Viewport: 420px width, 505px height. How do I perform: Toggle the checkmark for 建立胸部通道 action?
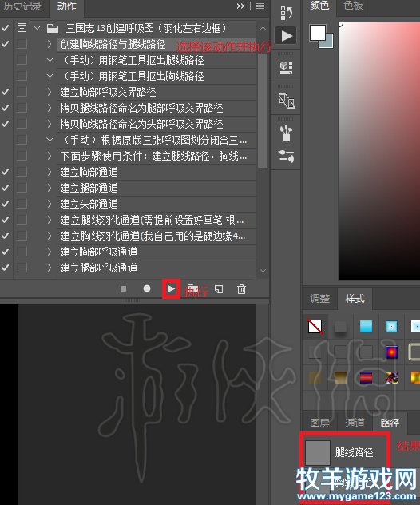point(6,172)
